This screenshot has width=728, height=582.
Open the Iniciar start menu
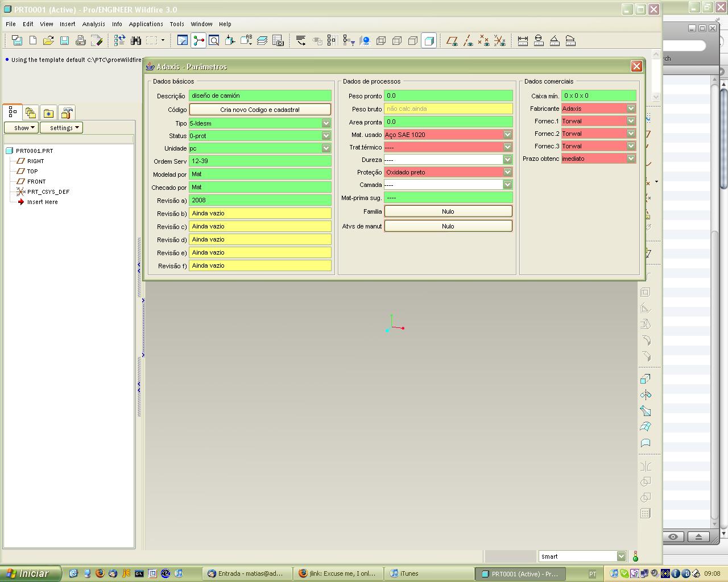30,573
